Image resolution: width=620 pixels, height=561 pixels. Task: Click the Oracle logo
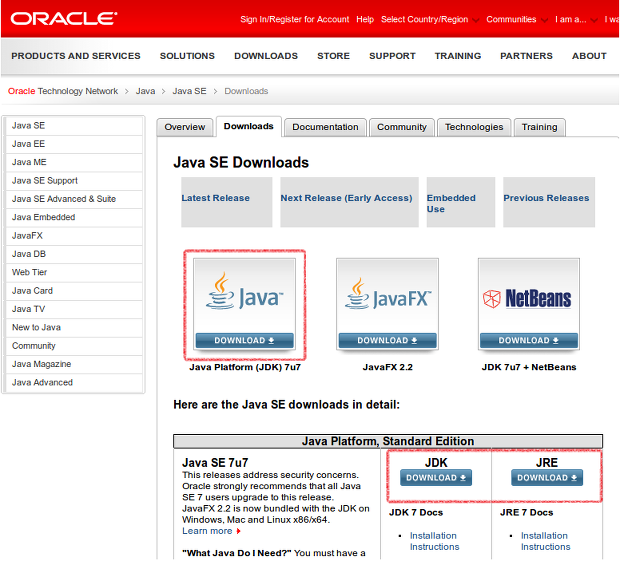pos(64,19)
